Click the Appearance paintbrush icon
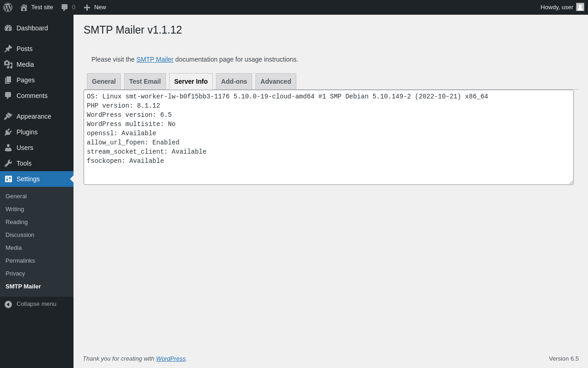This screenshot has height=368, width=588. click(x=8, y=116)
